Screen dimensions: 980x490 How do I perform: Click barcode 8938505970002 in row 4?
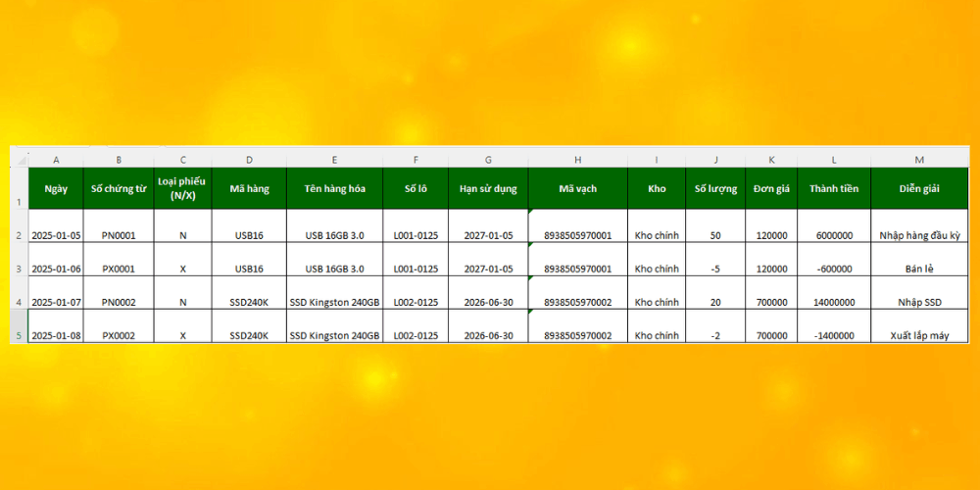tap(578, 292)
